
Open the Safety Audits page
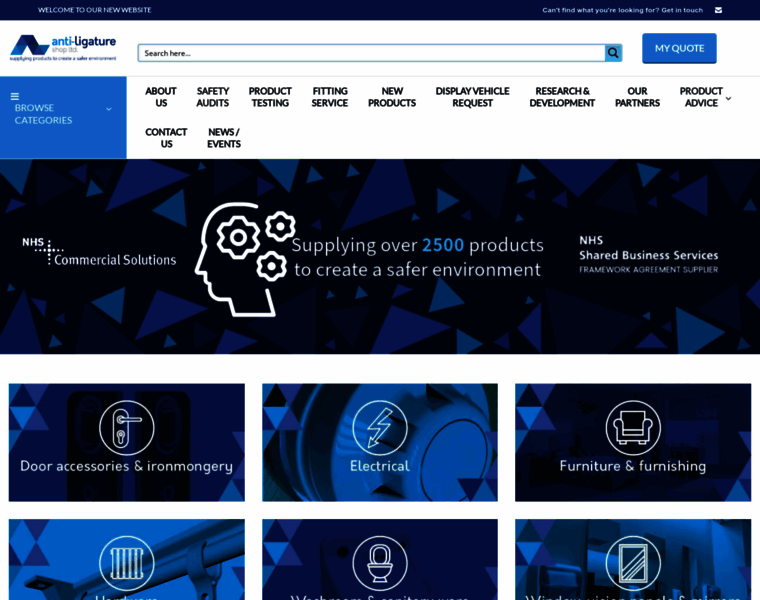tap(213, 97)
